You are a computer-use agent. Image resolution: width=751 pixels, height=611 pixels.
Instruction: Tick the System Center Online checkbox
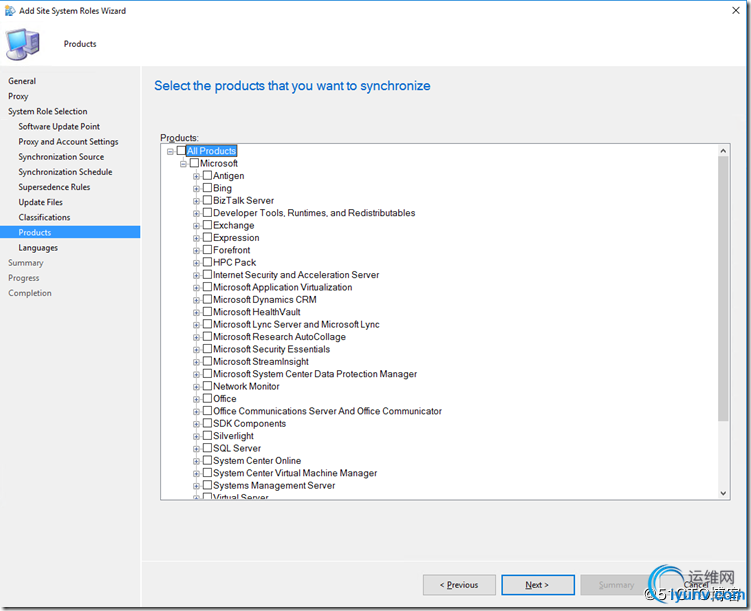pyautogui.click(x=207, y=461)
